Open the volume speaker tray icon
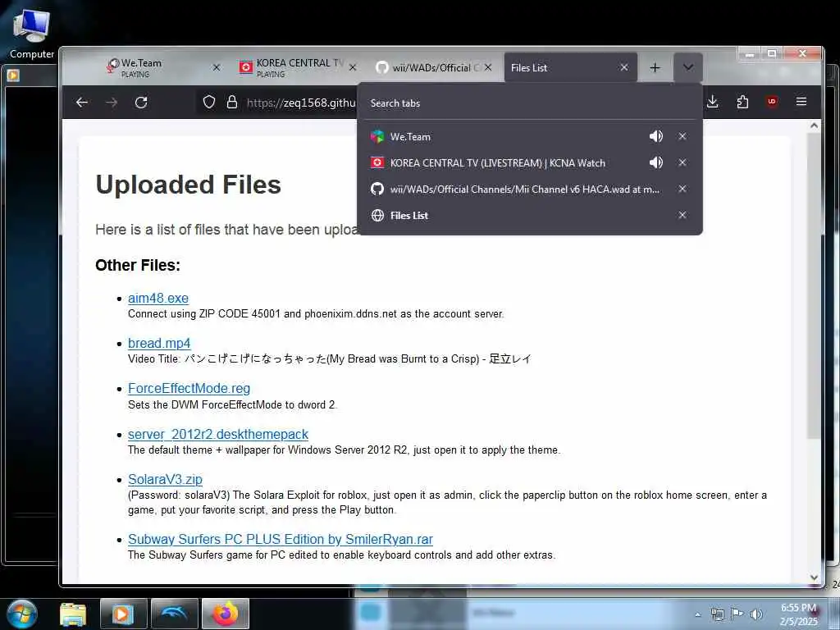This screenshot has height=630, width=840. click(756, 614)
